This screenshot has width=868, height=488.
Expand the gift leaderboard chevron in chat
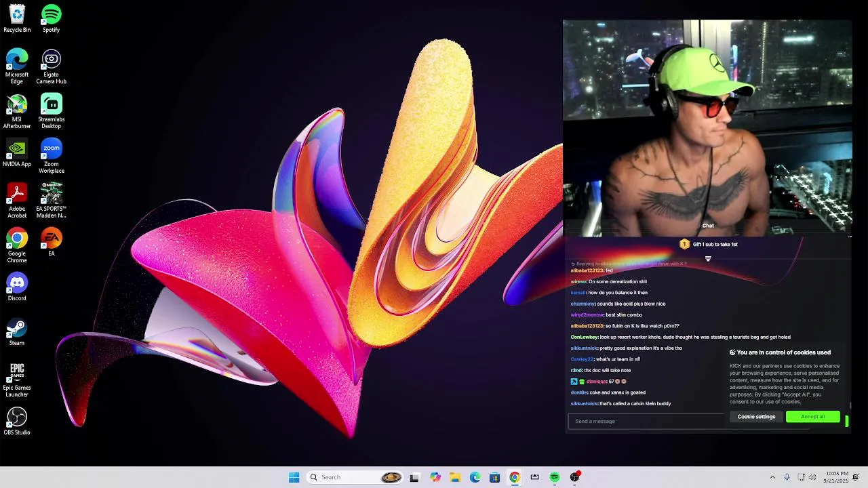point(708,259)
